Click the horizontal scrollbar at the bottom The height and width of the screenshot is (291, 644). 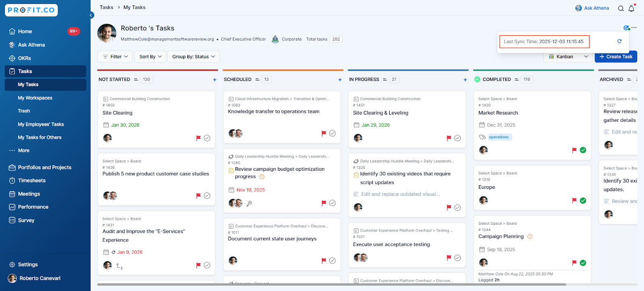pos(331,285)
